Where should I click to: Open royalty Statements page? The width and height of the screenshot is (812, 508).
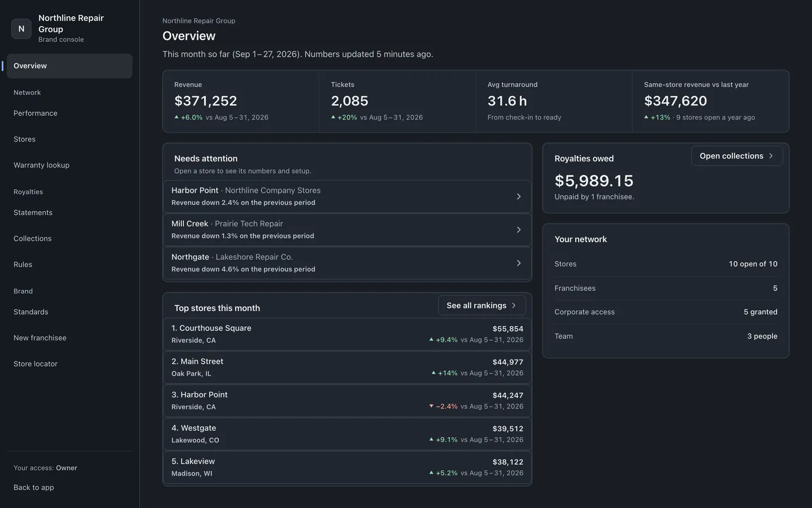[69, 213]
